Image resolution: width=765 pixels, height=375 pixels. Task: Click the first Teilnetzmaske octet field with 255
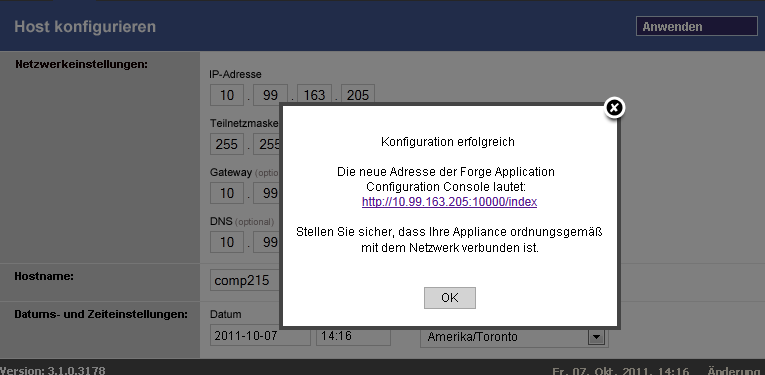click(227, 144)
